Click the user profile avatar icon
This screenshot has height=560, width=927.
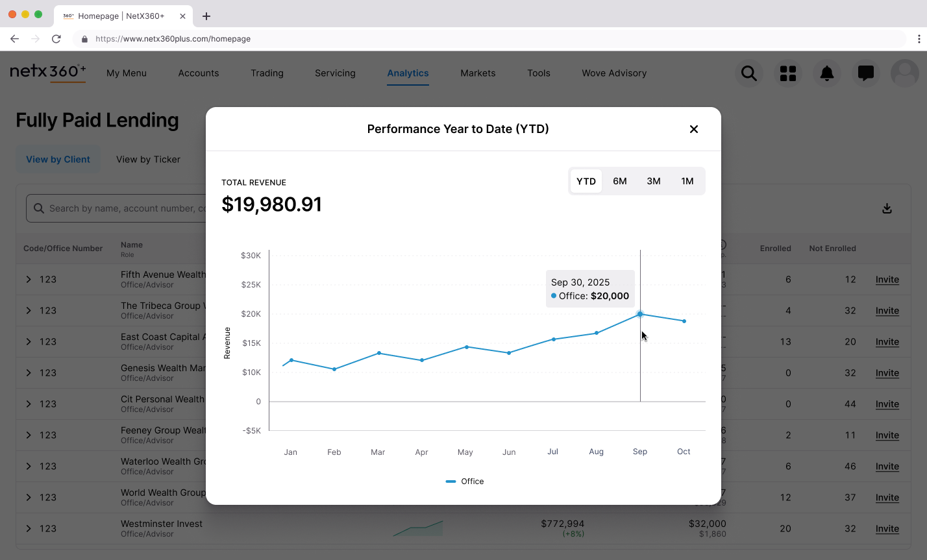pos(904,73)
